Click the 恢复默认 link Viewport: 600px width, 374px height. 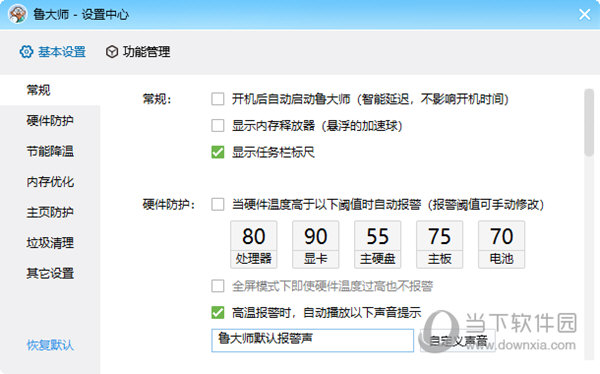[50, 345]
